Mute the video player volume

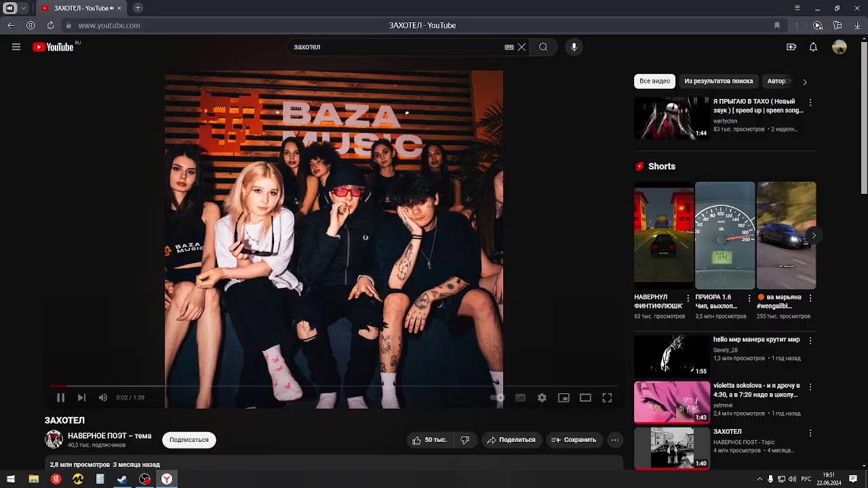tap(103, 398)
